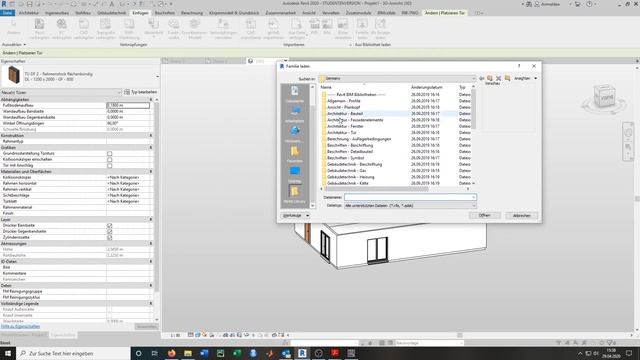Click the delete X icon in dialog
The height and width of the screenshot is (360, 640).
[498, 78]
